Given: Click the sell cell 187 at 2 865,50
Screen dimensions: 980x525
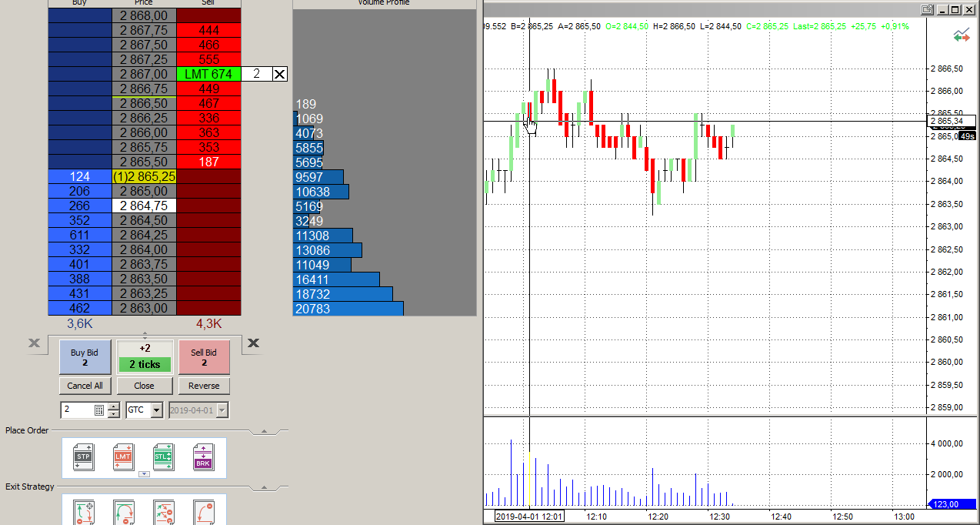Looking at the screenshot, I should click(208, 162).
